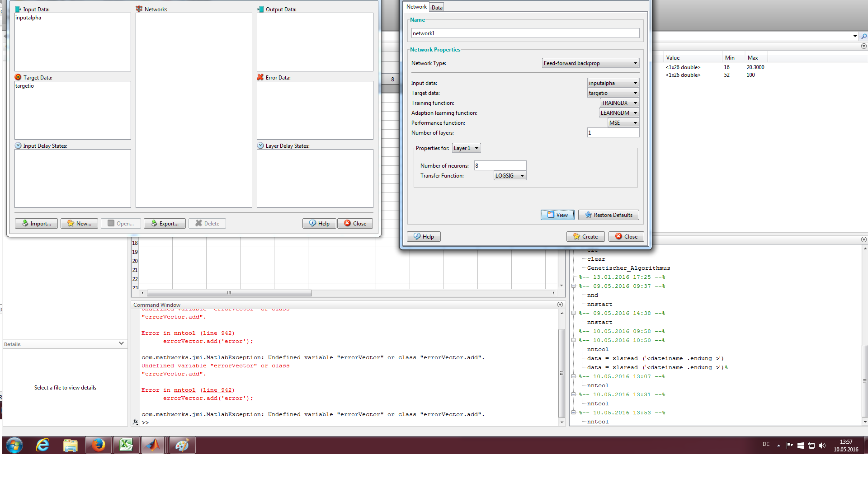Click the volume speaker tray icon
The image size is (868, 488).
tap(822, 446)
